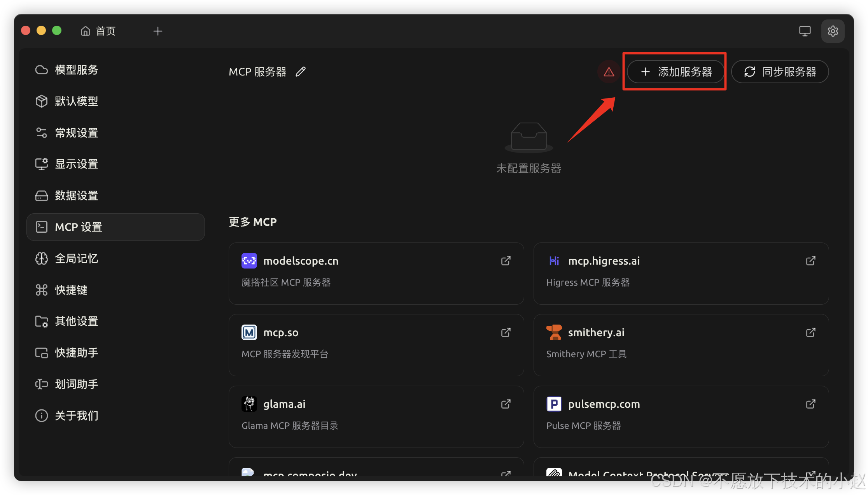Click the 未配置服务器 empty state text
The height and width of the screenshot is (495, 868).
(x=529, y=169)
